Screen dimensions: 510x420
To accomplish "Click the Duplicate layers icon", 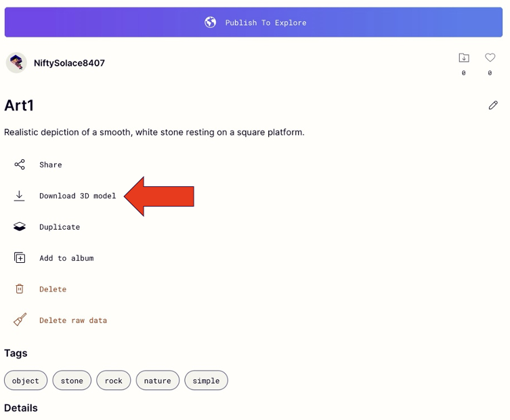I will click(20, 227).
